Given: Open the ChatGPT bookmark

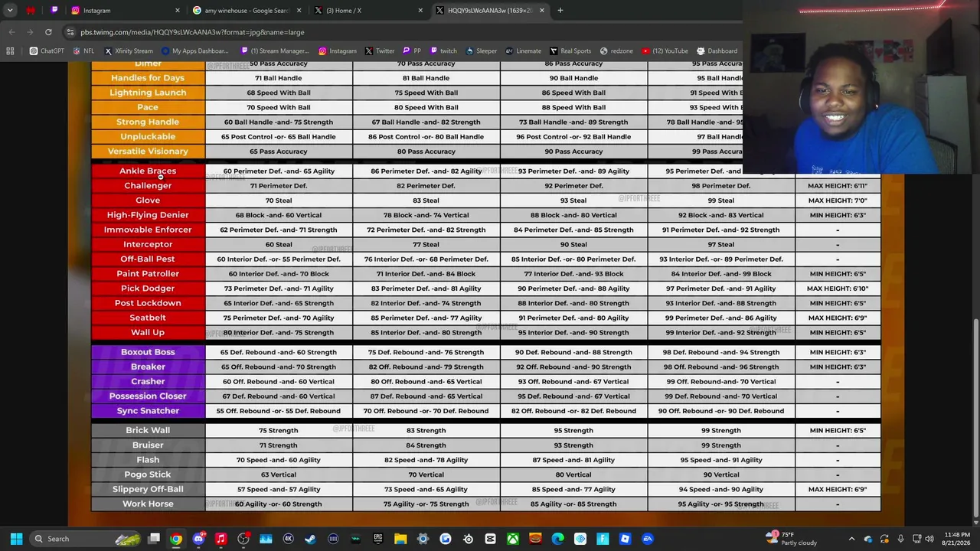Looking at the screenshot, I should click(x=47, y=51).
